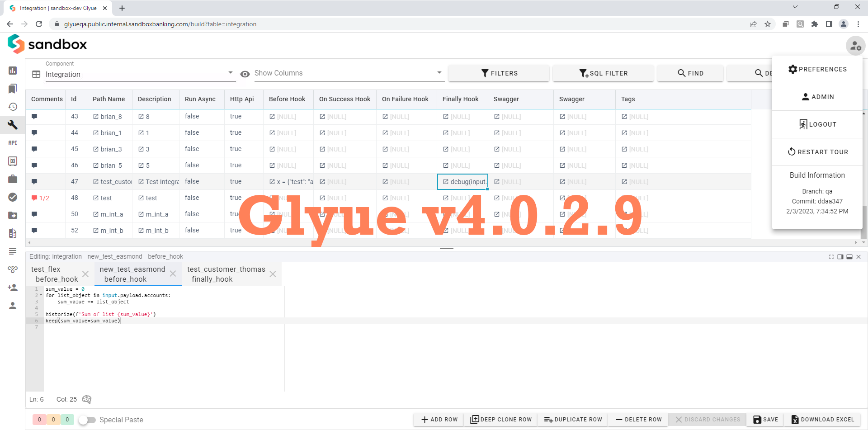
Task: Open the add-user icon in sidebar
Action: [x=13, y=288]
